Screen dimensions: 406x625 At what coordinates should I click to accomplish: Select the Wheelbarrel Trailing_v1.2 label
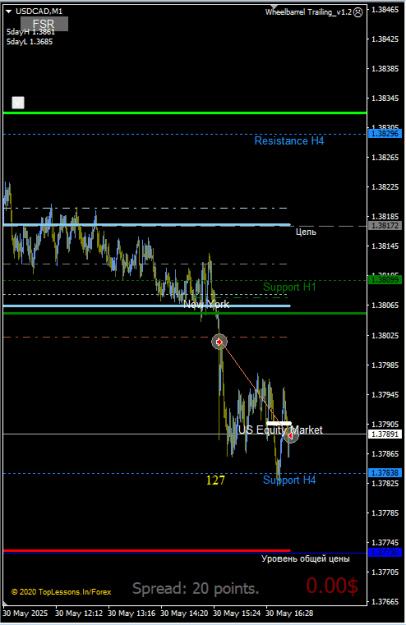tap(308, 12)
